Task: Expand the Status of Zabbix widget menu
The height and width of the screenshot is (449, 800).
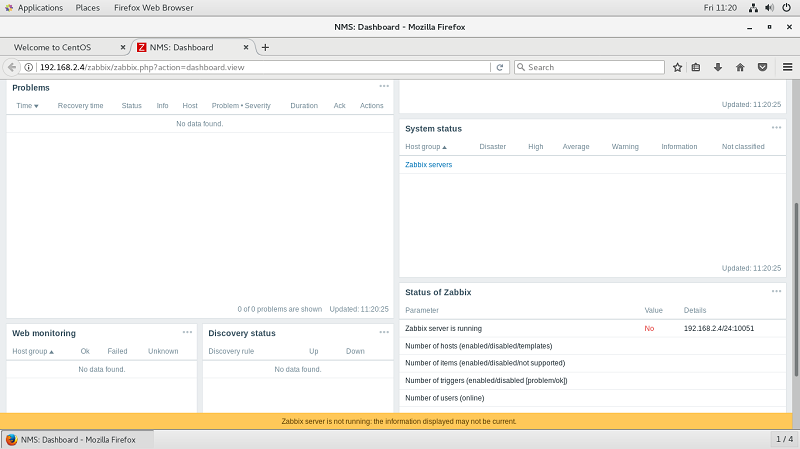Action: point(776,291)
